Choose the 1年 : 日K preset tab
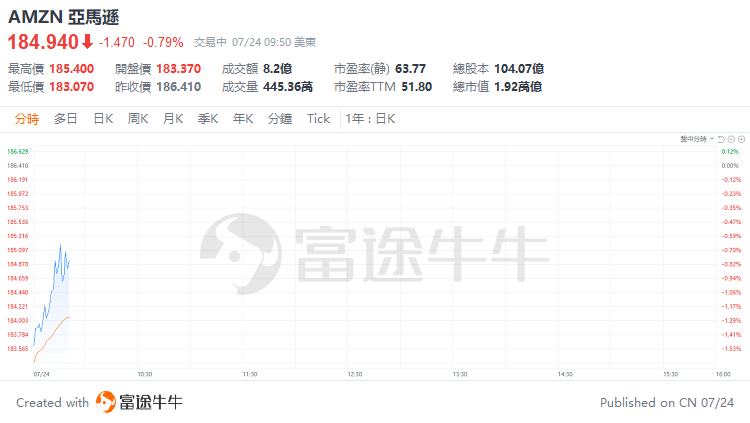750x423 pixels. 370,119
